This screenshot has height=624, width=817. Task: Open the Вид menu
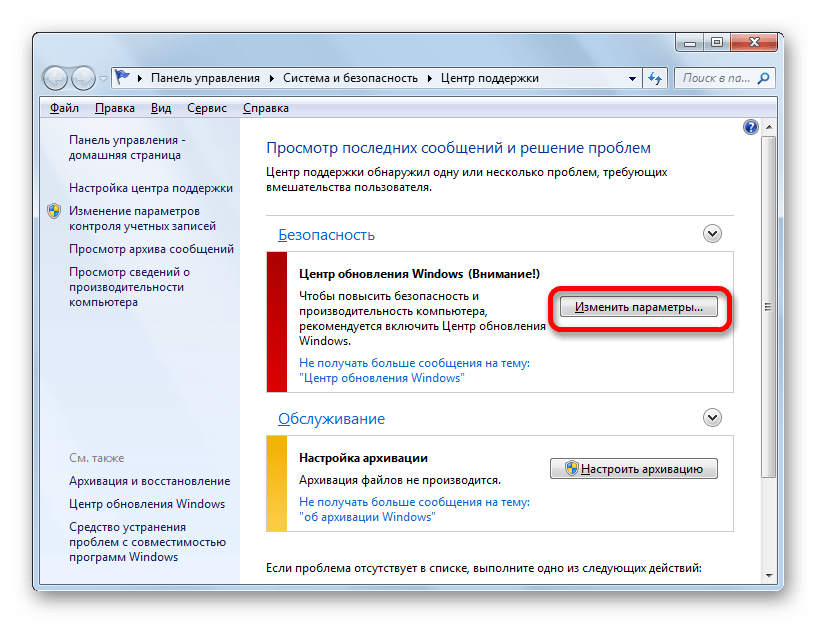coord(161,108)
